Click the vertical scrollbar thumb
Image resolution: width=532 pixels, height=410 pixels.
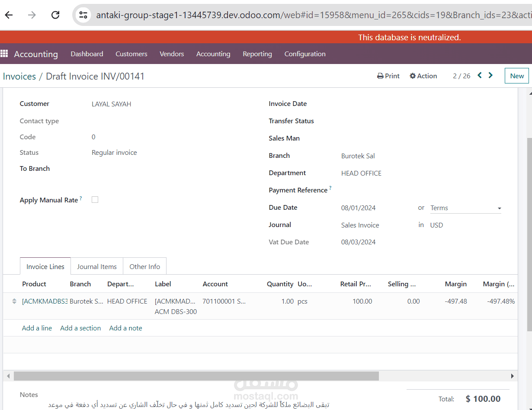[529, 234]
